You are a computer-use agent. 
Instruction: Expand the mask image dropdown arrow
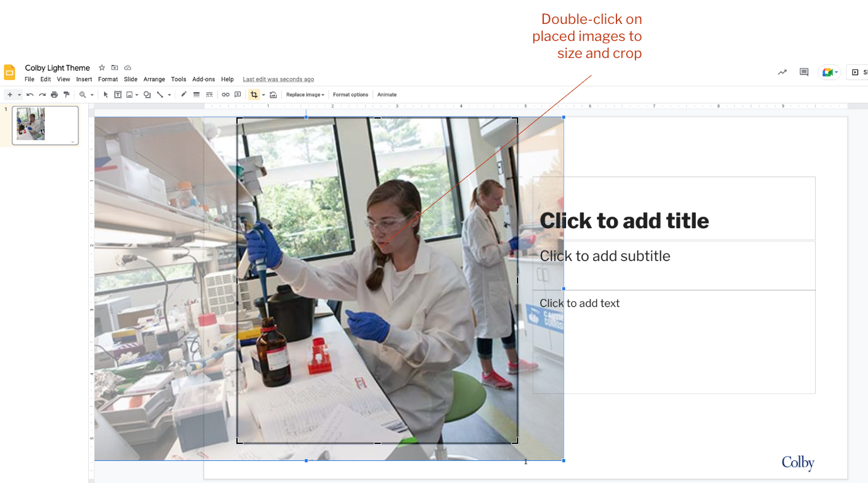click(x=263, y=95)
